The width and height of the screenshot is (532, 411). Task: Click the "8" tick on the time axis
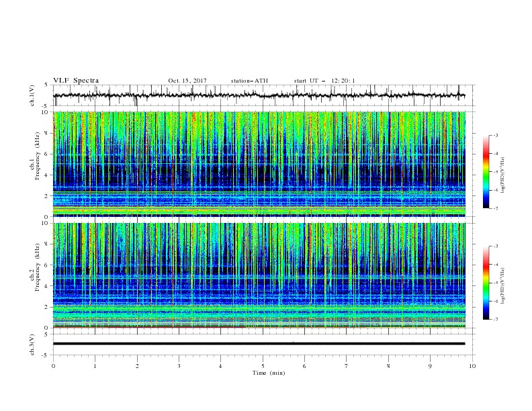tap(388, 366)
